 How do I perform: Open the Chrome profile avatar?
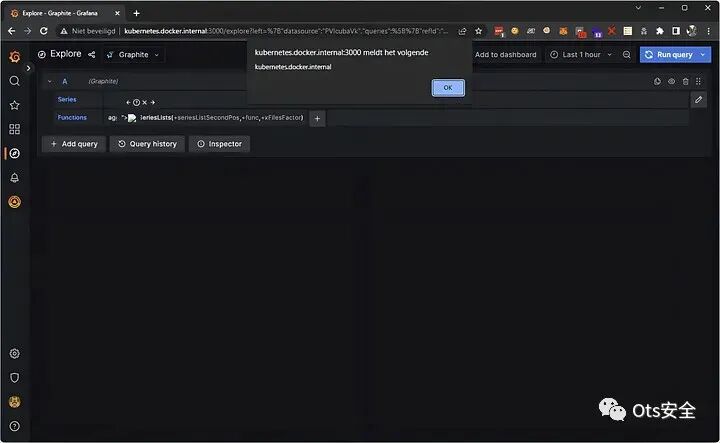click(692, 31)
